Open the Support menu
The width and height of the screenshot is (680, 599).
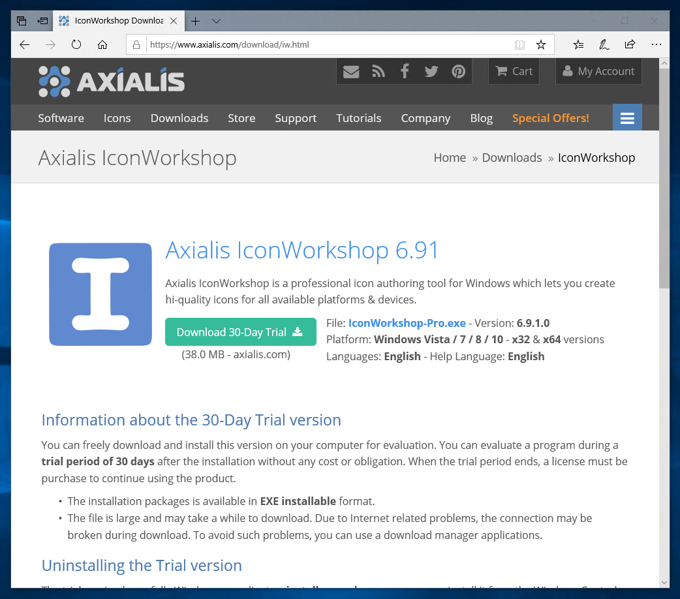(296, 118)
